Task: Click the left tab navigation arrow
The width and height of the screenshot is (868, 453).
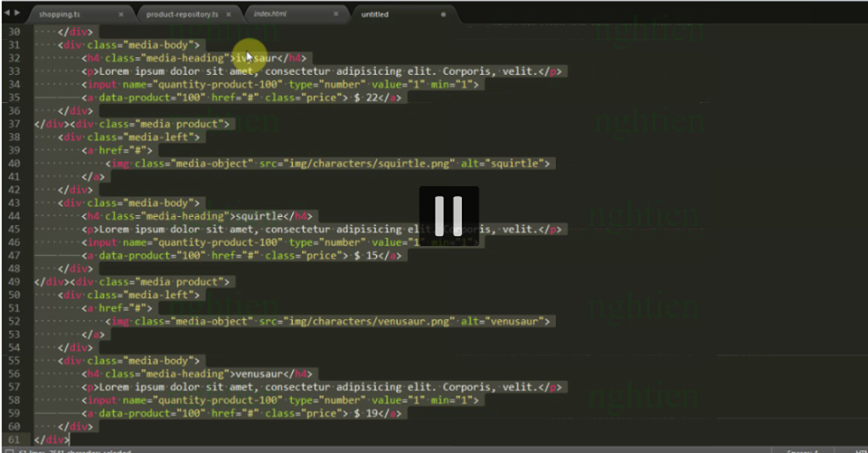Action: [6, 14]
